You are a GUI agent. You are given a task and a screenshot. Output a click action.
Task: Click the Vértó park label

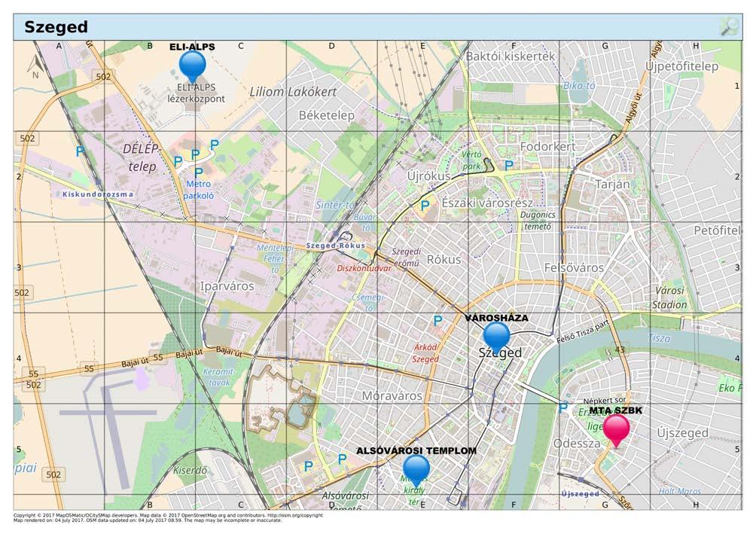pos(471,160)
